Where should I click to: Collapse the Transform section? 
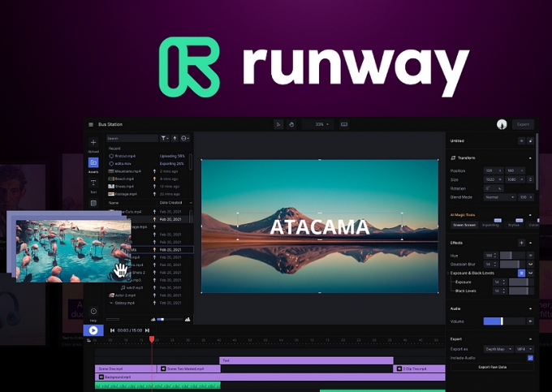tap(531, 157)
